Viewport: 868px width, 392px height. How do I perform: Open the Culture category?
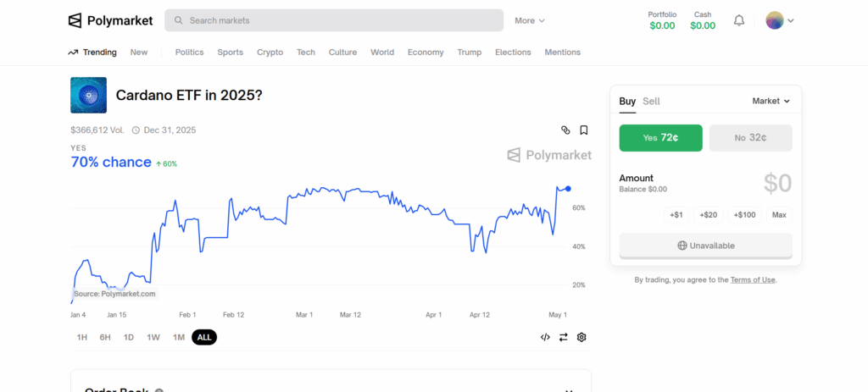[x=342, y=52]
